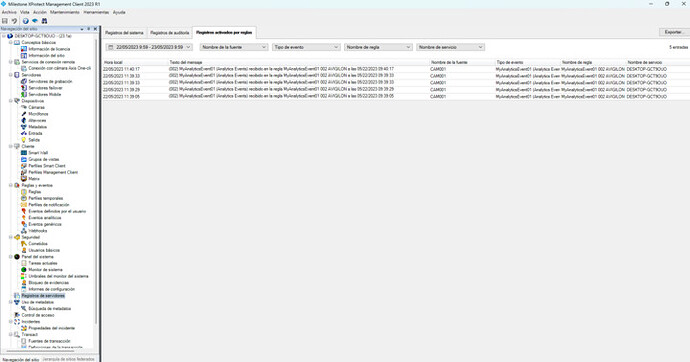Screen dimensions: 690x362
Task: Click the Webhooks icon
Action: click(x=24, y=230)
